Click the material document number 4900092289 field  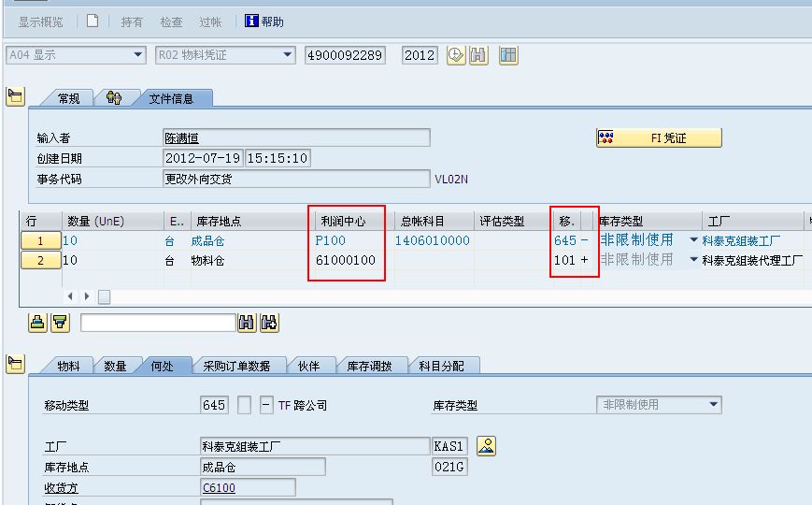(x=346, y=55)
